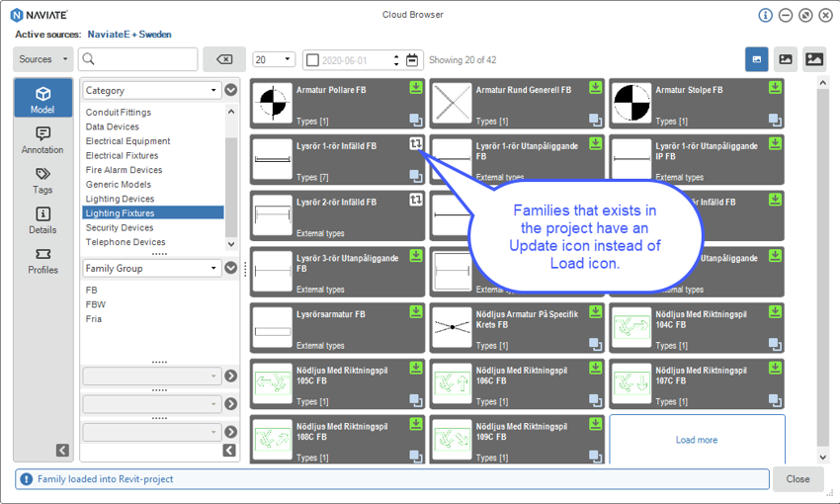Load Nödljus Med Riktningspil 104C FB

[x=775, y=311]
